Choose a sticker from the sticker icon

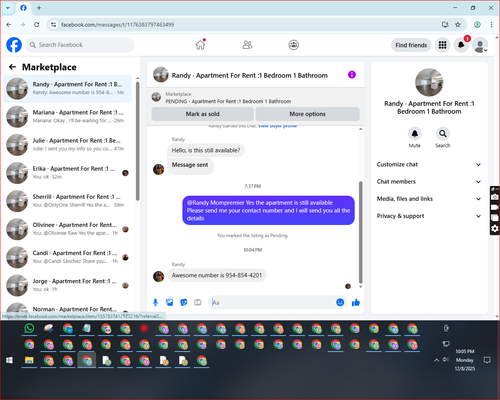184,302
